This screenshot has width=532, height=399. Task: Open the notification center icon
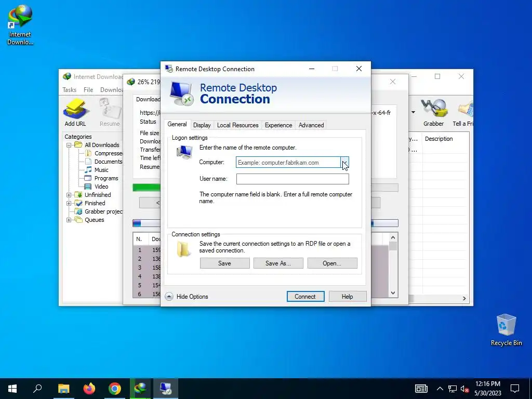515,389
